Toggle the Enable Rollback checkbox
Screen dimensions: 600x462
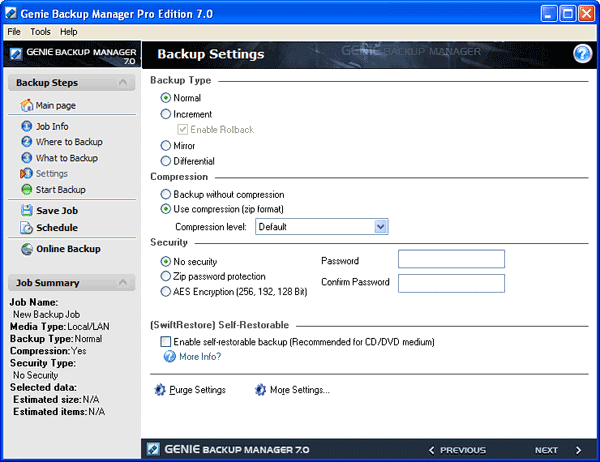pos(183,129)
